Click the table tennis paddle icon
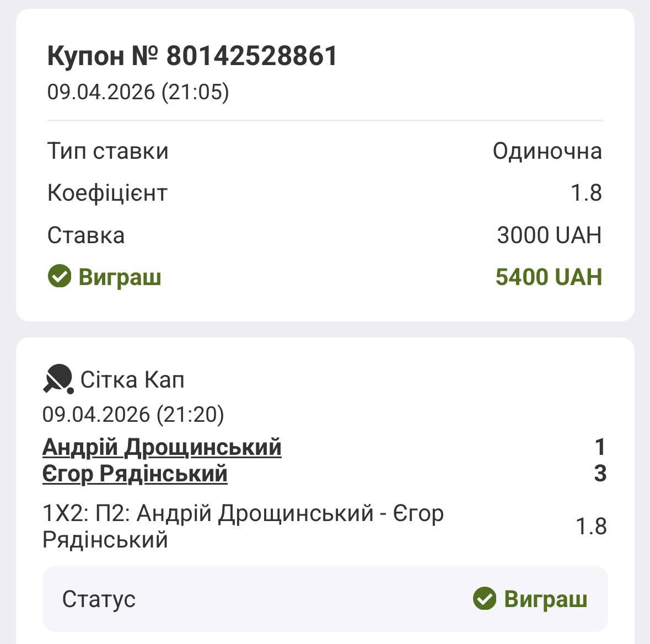This screenshot has width=650, height=644. pos(58,379)
